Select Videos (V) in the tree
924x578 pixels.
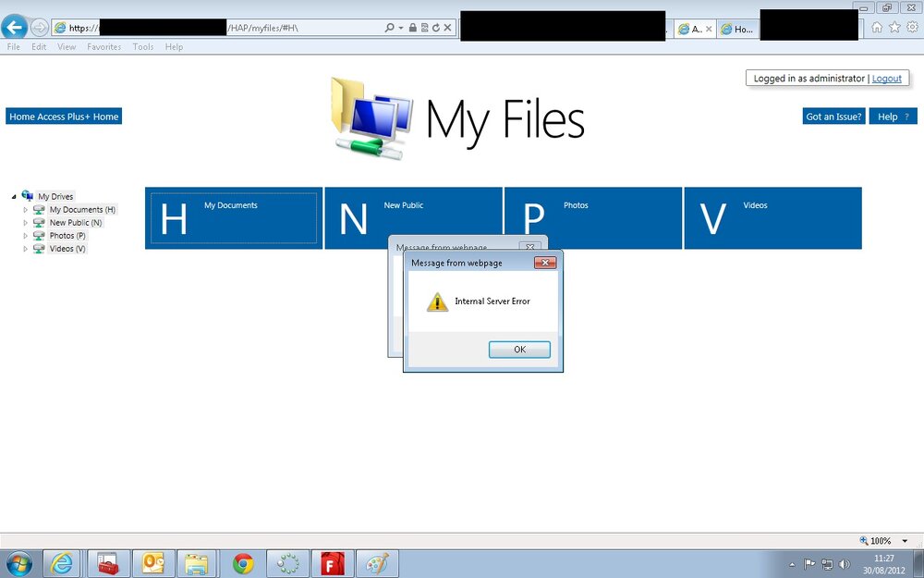pos(67,248)
